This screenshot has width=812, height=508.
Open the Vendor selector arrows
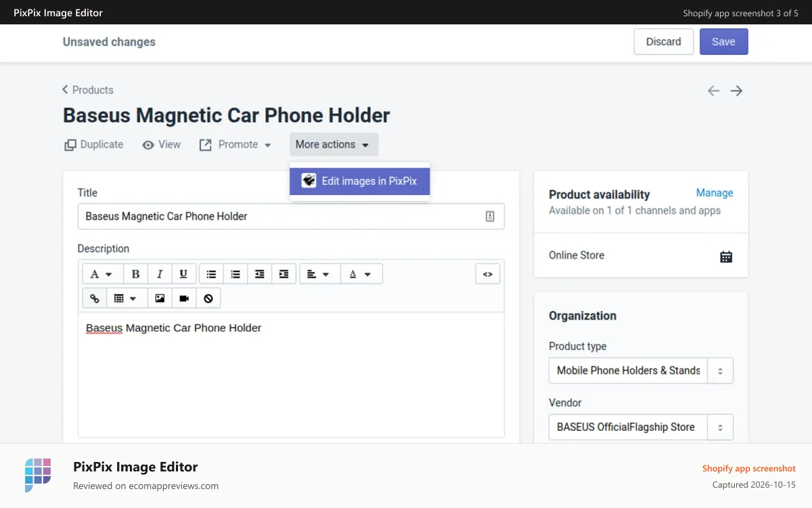721,427
